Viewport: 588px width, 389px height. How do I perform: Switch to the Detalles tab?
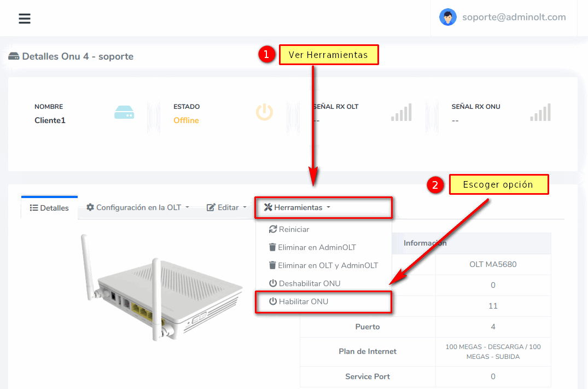tap(49, 208)
